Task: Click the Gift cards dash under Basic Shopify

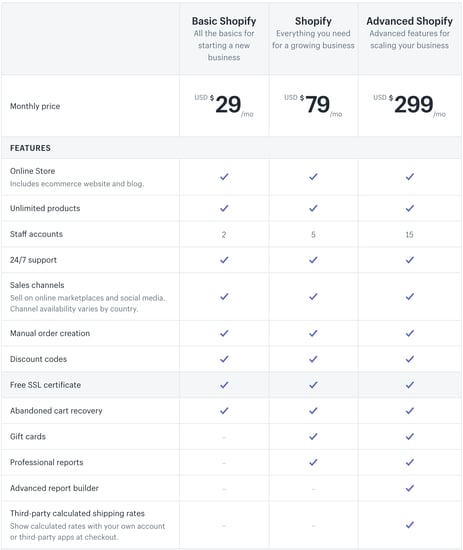Action: click(x=224, y=437)
